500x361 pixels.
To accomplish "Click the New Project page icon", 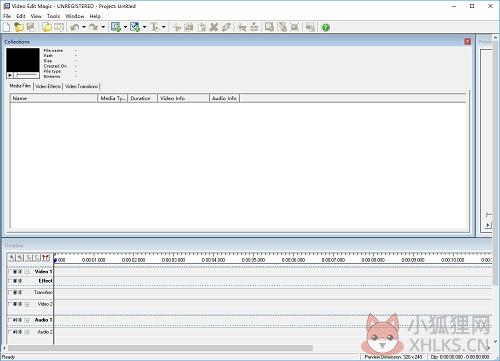I will [x=6, y=27].
